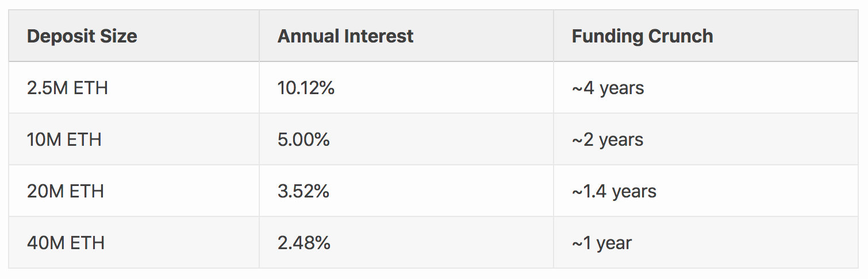Select the 2.5M ETH deposit cell
This screenshot has width=868, height=279.
pos(67,88)
